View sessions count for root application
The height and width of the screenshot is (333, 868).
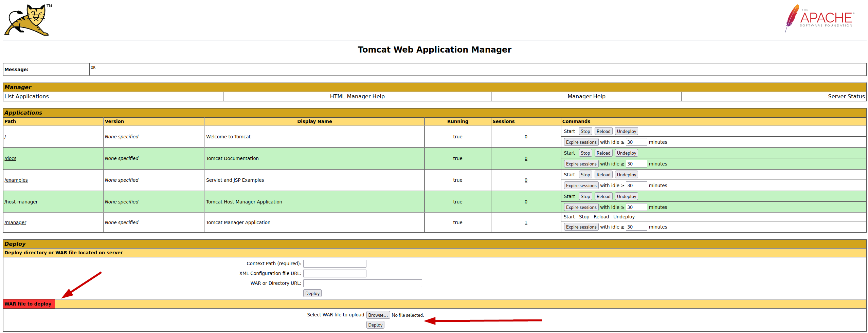pyautogui.click(x=526, y=137)
